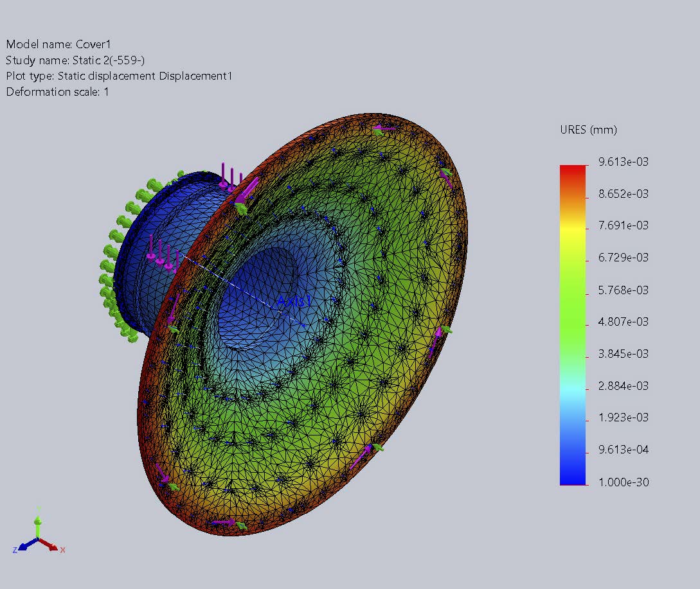Select the maximum legend value 9.613e-03
This screenshot has width=700, height=589.
[x=623, y=162]
